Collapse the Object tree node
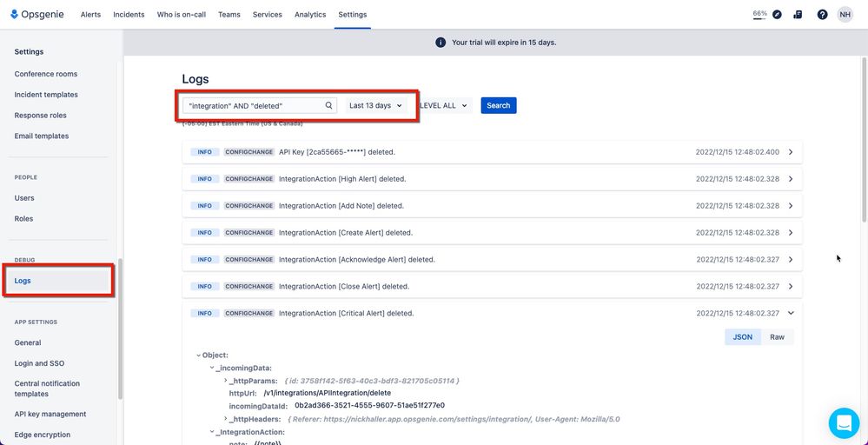This screenshot has width=868, height=445. tap(199, 355)
